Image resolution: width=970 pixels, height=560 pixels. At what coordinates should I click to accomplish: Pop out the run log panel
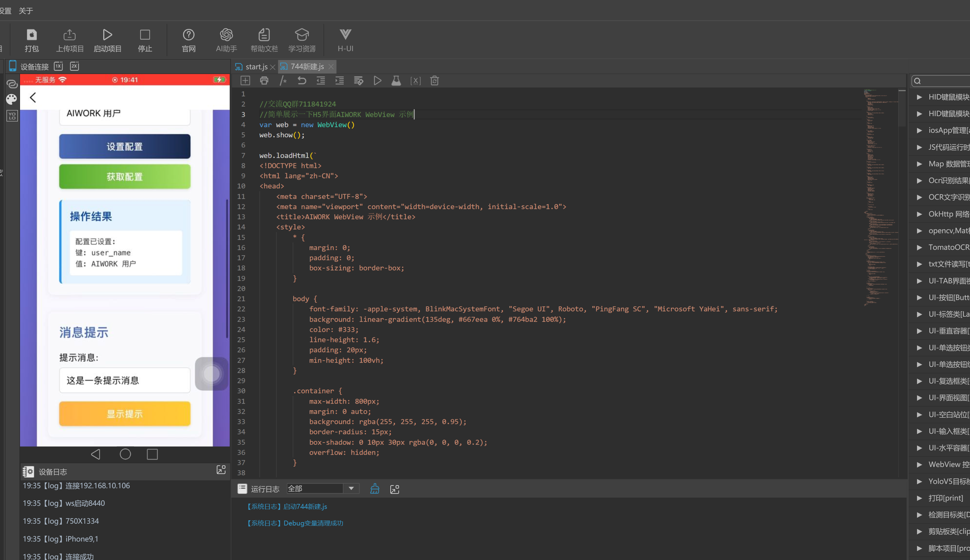click(x=395, y=489)
